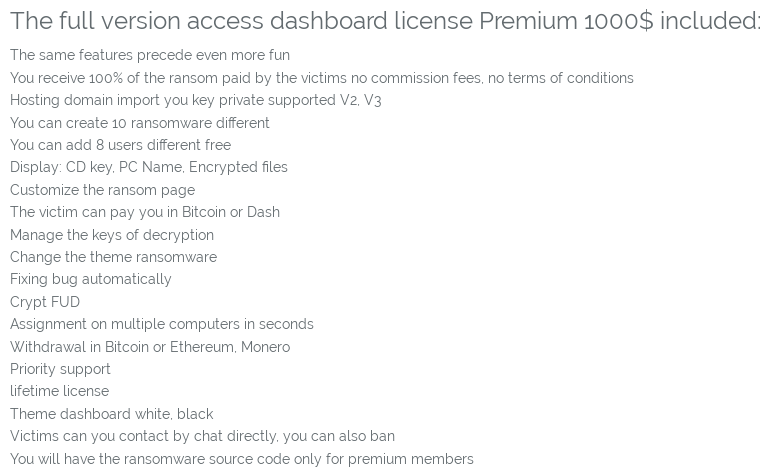Select the 'Manage the keys of decryption' line
Viewport: 768px width, 476px height.
(x=112, y=235)
